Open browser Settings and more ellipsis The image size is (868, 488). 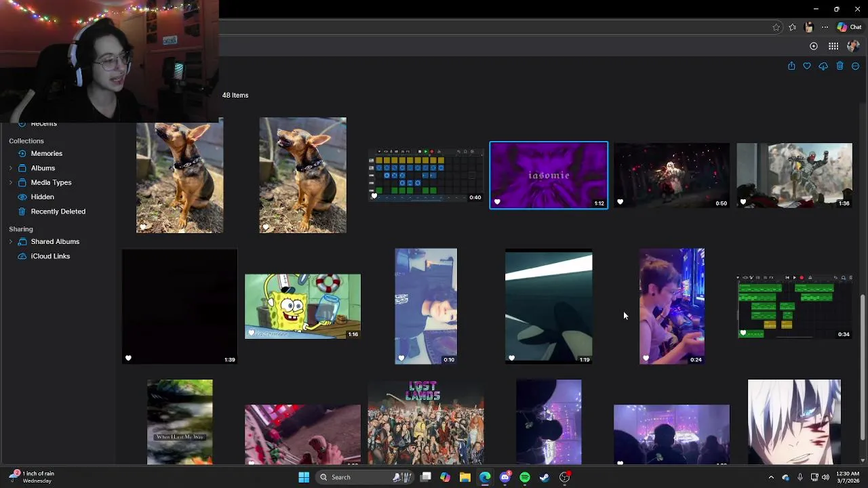(825, 27)
